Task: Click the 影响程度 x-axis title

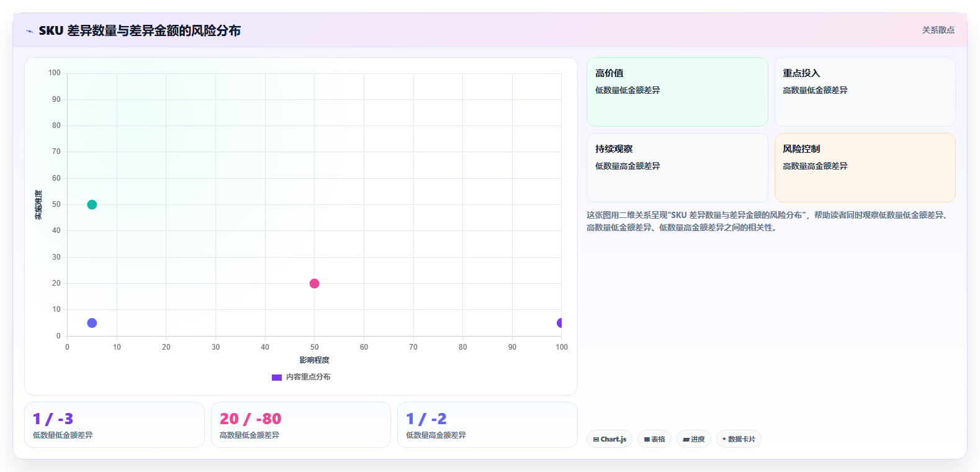Action: click(315, 360)
